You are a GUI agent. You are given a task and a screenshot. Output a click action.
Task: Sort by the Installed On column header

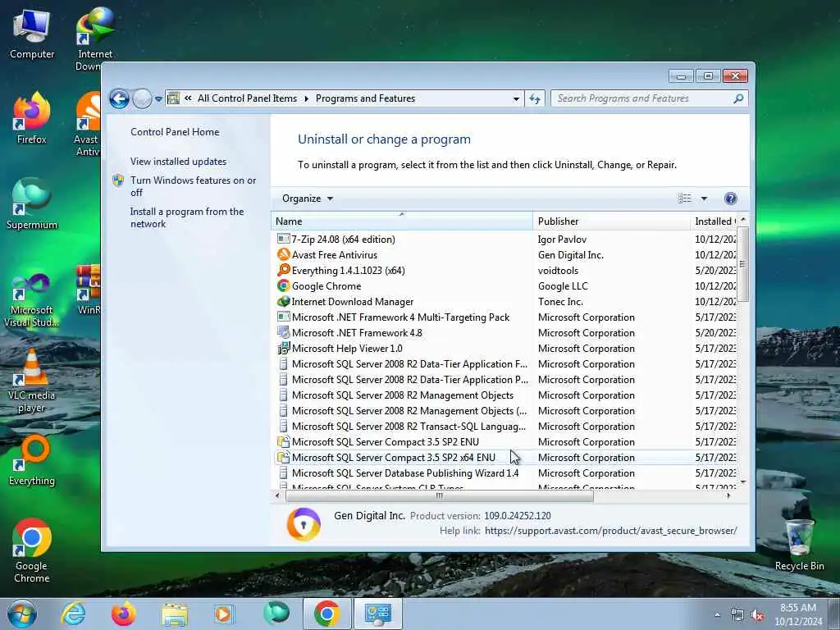coord(715,221)
